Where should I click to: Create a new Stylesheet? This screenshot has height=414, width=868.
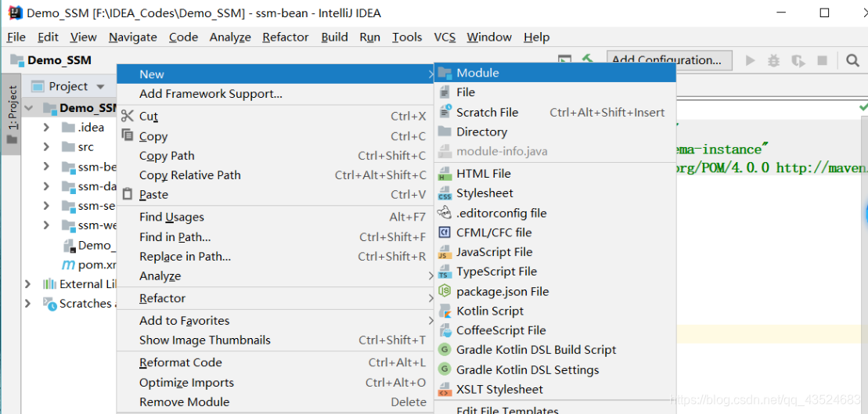[x=555, y=193]
